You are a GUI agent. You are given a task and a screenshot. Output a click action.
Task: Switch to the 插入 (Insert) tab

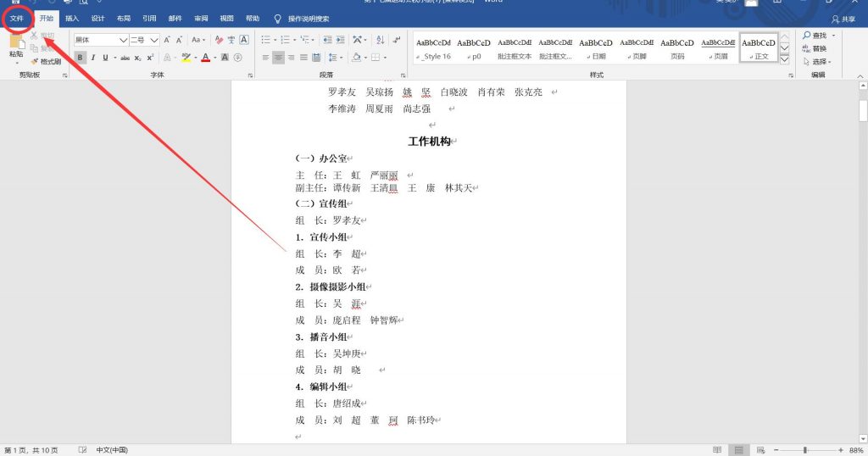click(x=72, y=19)
